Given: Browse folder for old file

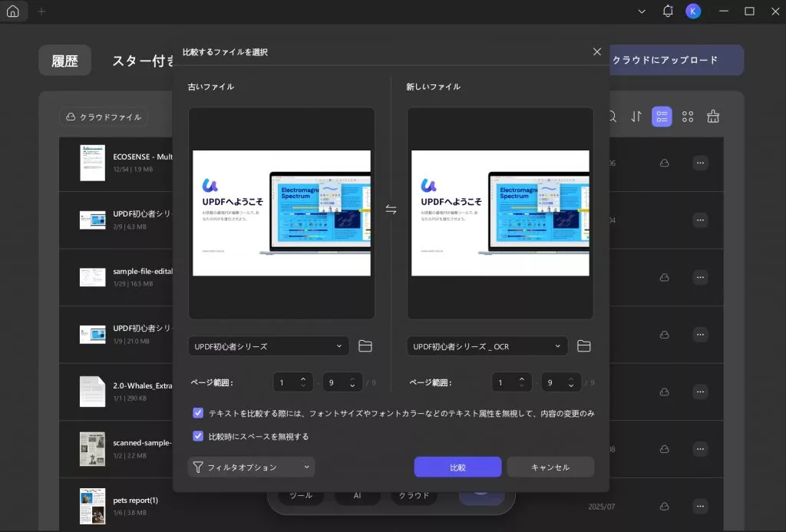Looking at the screenshot, I should pos(365,346).
